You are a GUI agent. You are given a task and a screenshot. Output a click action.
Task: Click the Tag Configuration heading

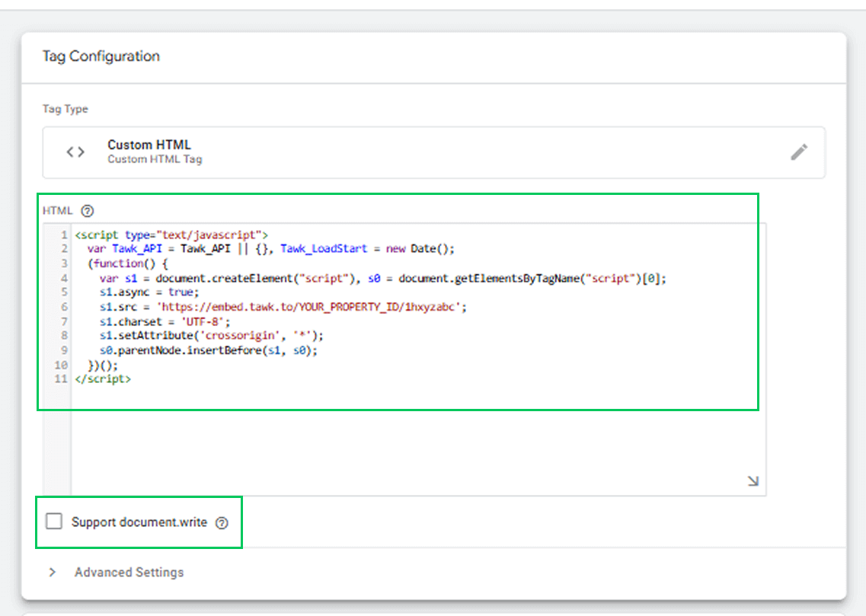101,56
